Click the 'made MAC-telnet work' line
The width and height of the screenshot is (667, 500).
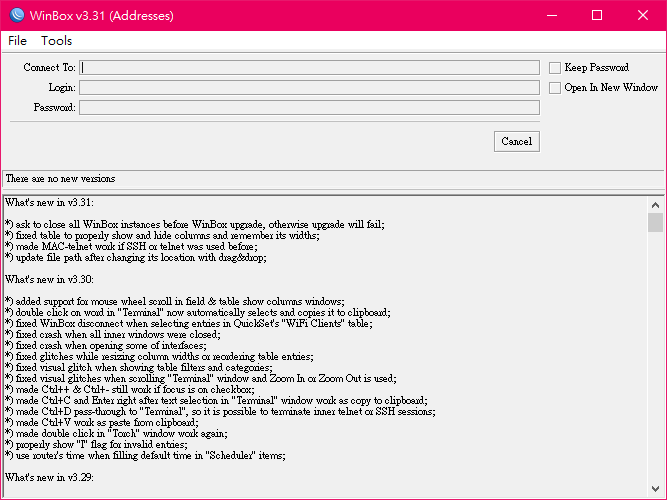point(131,246)
